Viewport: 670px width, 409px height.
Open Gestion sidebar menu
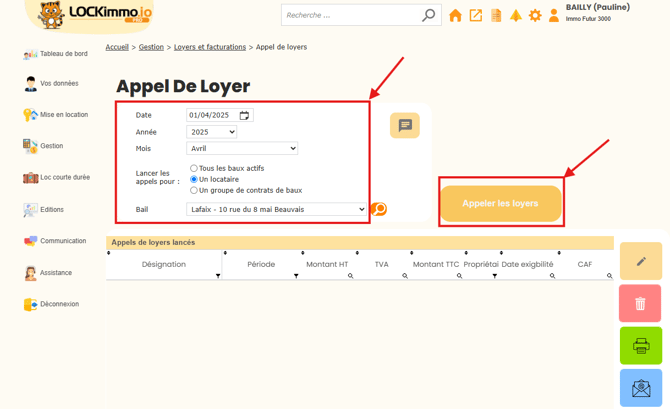point(43,146)
